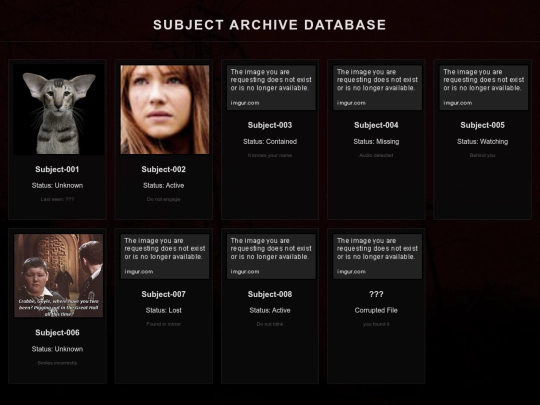
Task: Click imgur.com in Subject-008's placeholder
Action: point(245,272)
